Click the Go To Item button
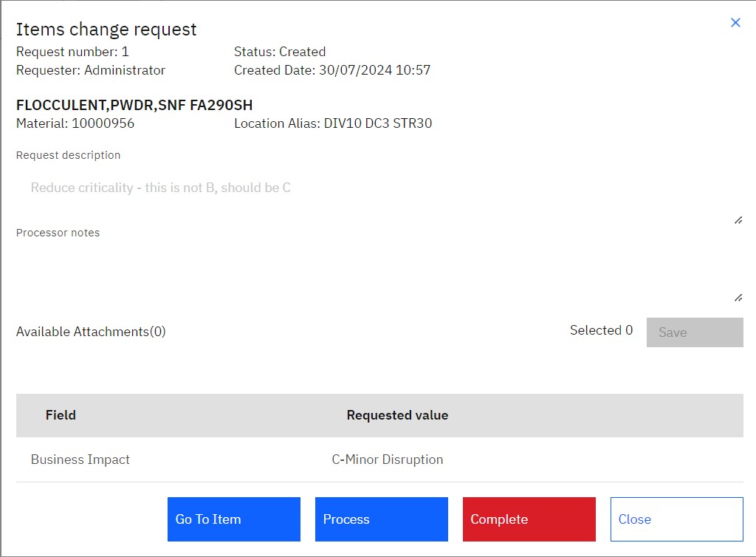The image size is (756, 557). pyautogui.click(x=234, y=519)
